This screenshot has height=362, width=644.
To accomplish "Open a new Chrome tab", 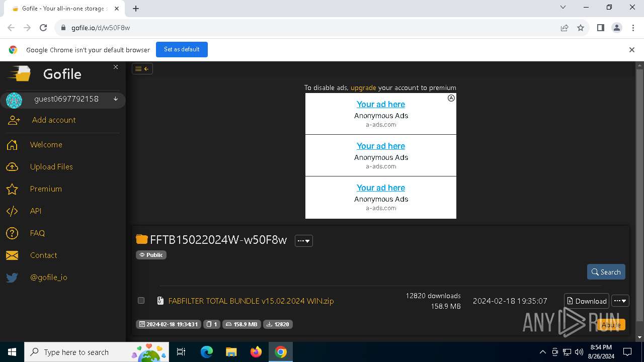I will pyautogui.click(x=136, y=9).
